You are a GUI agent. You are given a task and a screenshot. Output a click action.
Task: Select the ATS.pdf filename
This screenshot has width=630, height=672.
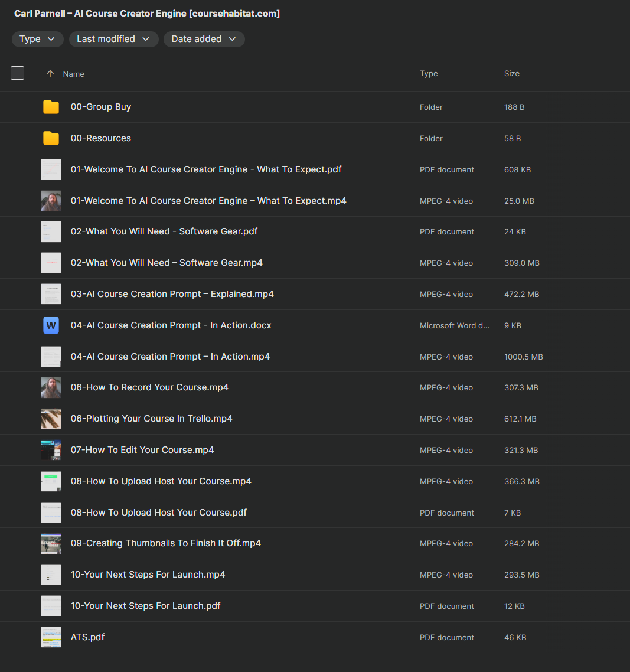(87, 637)
